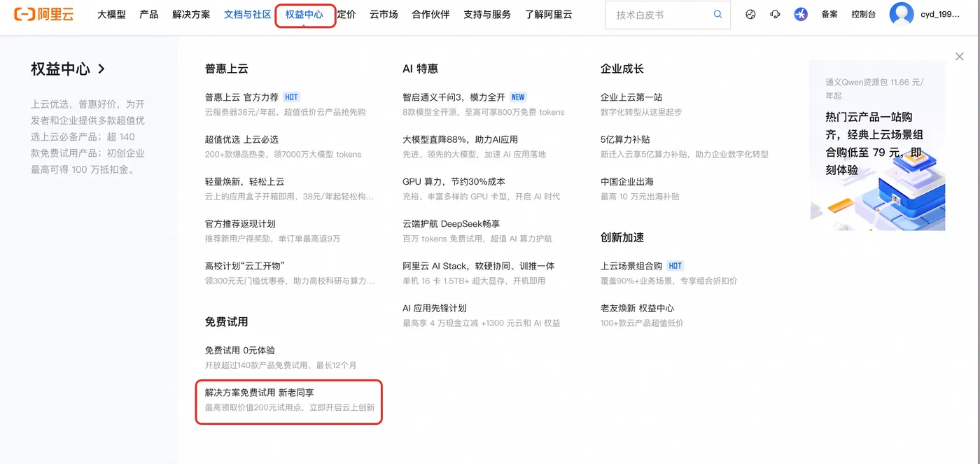
Task: Expand 权益中心 heading chevron arrow
Action: click(101, 69)
